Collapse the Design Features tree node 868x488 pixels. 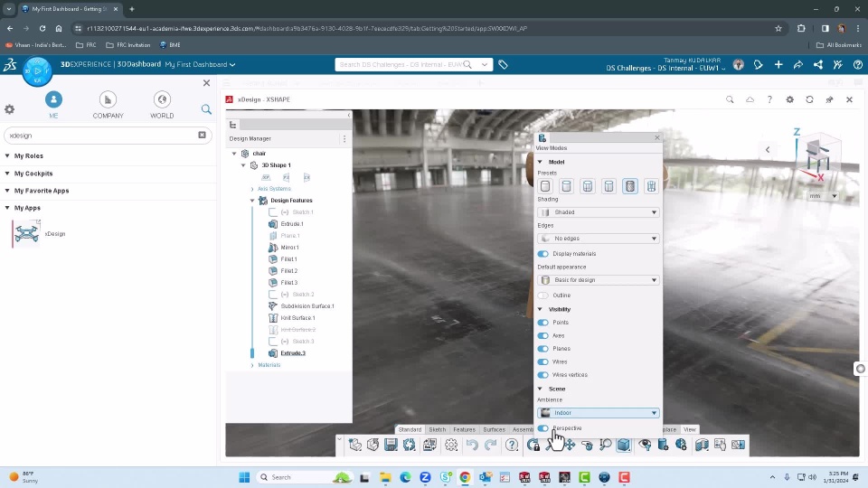tap(252, 201)
